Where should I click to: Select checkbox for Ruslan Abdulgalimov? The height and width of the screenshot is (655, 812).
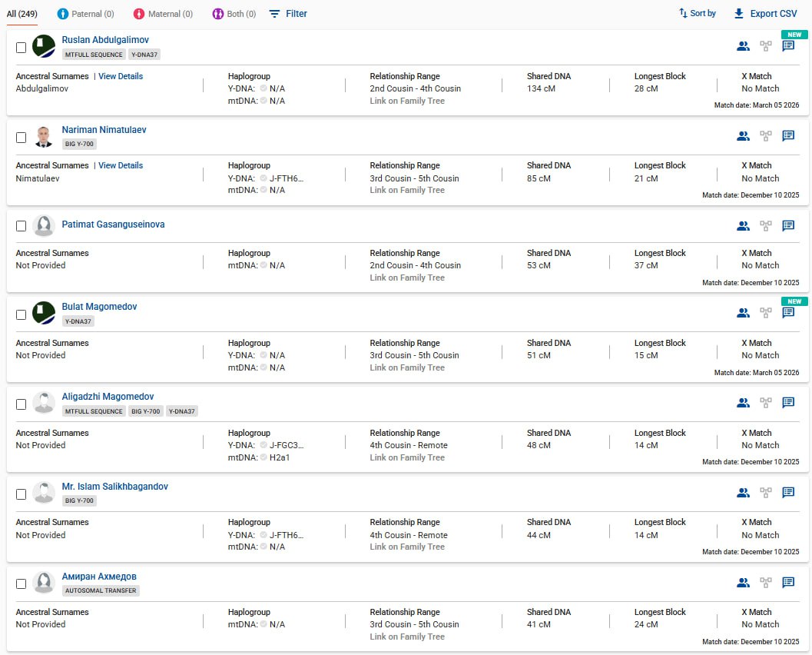tap(22, 48)
